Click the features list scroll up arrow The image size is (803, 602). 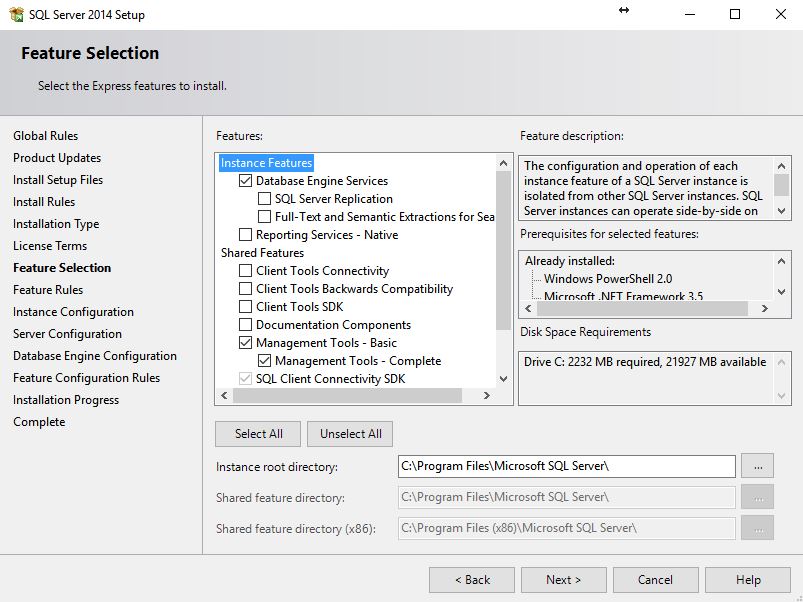point(503,163)
